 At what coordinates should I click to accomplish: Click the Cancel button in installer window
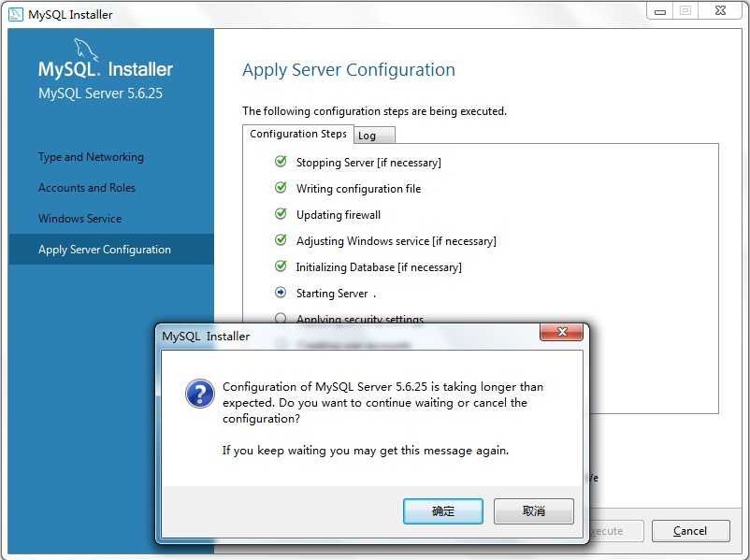[x=690, y=531]
